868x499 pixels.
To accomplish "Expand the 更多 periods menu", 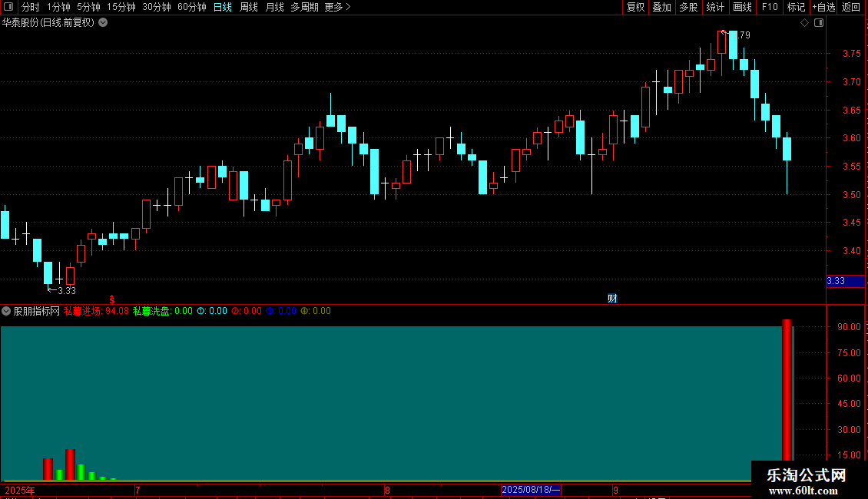I will pos(337,7).
